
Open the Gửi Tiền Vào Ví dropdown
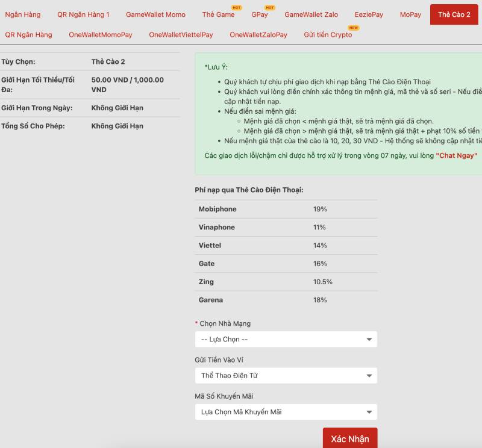click(286, 376)
